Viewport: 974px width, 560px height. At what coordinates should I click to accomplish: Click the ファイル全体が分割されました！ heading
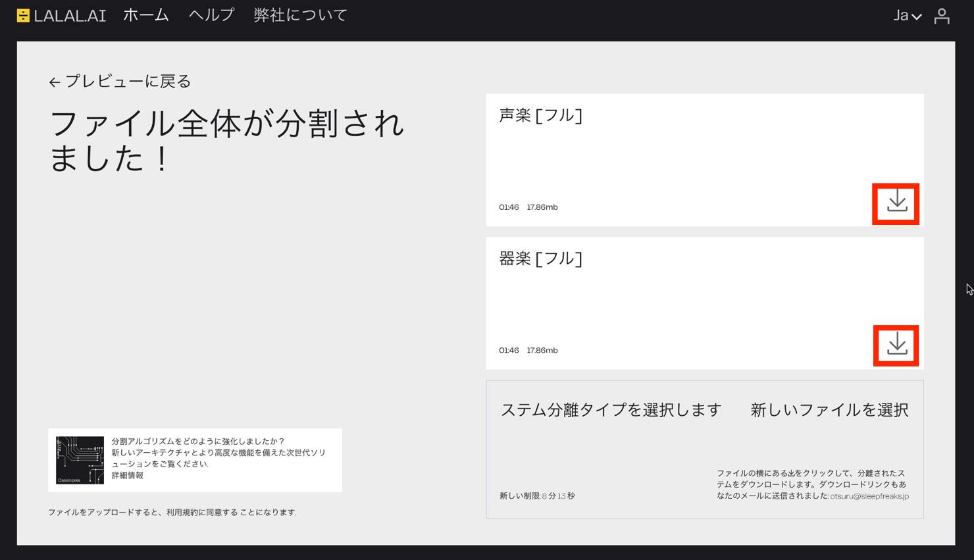pos(227,141)
